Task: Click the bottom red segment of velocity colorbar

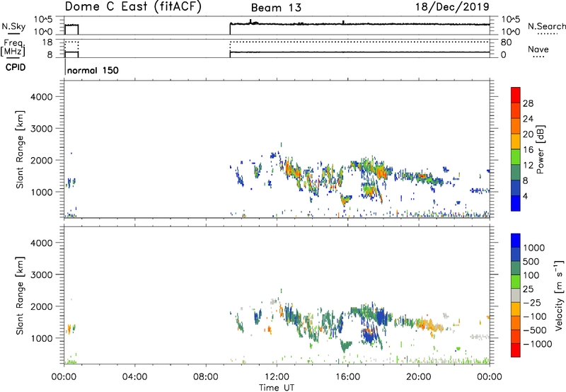Action: coord(516,350)
